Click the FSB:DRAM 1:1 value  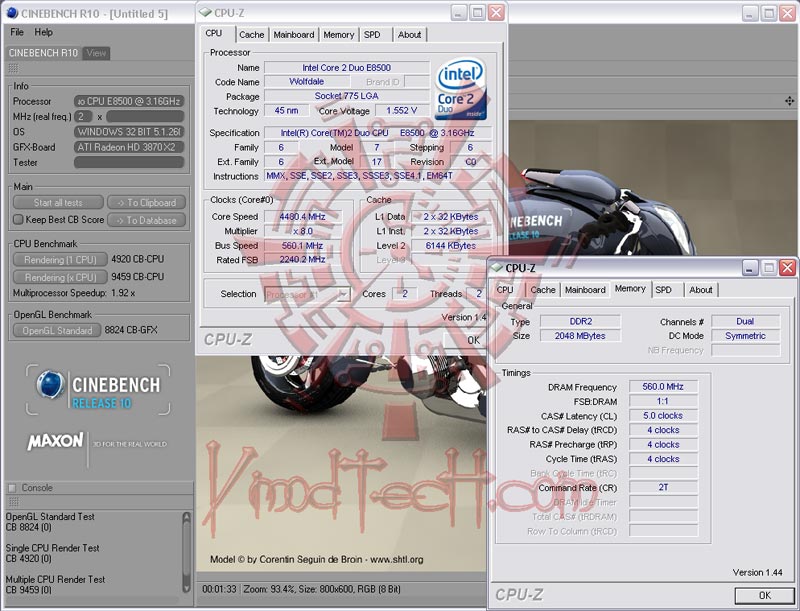tap(663, 401)
